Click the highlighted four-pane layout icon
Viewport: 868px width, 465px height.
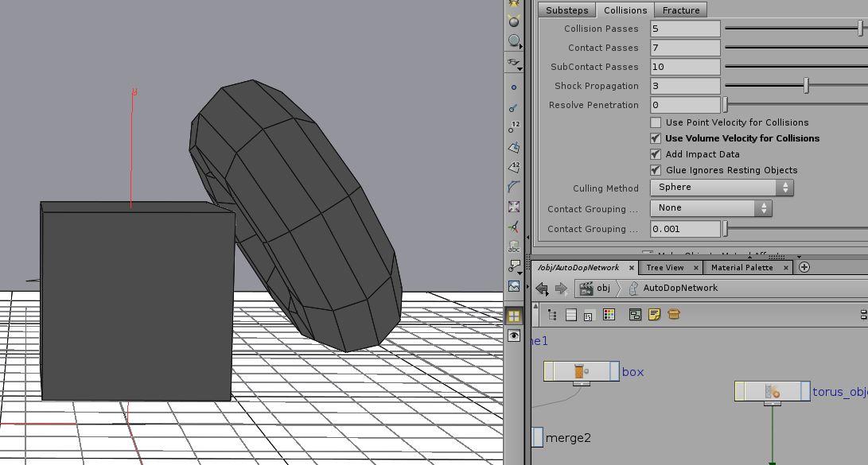(514, 316)
